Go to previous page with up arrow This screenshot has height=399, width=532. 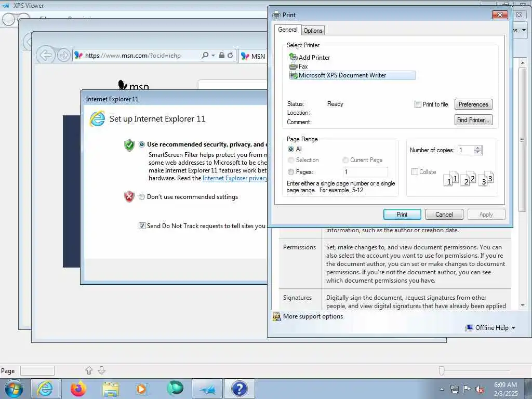(x=89, y=370)
